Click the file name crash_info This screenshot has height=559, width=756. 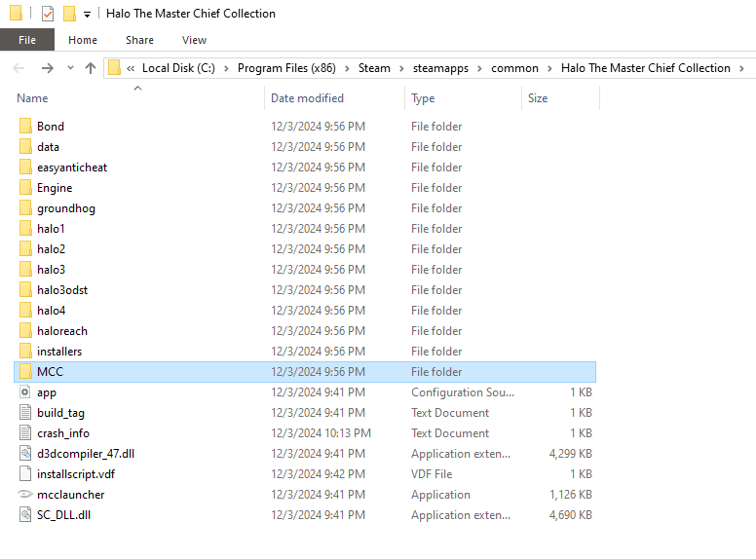(x=63, y=433)
